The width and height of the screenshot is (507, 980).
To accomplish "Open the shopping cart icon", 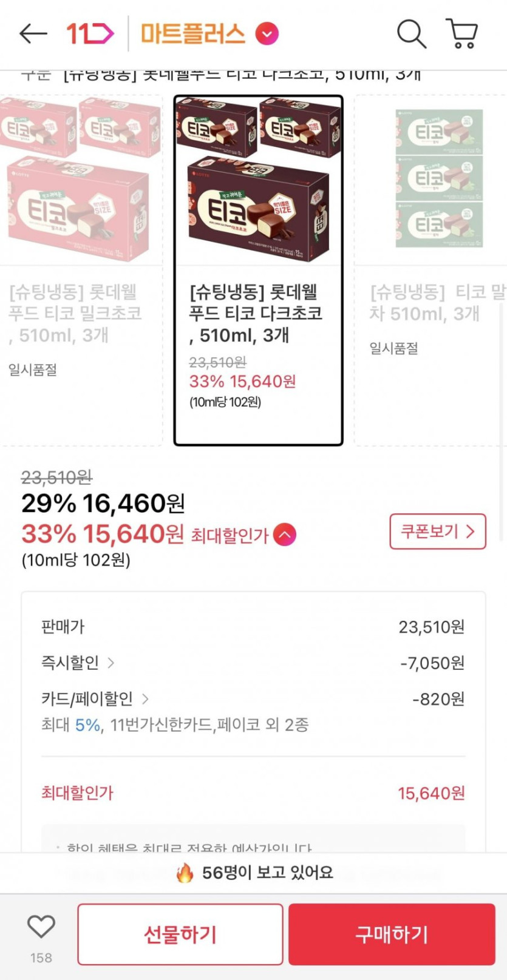I will pos(462,34).
